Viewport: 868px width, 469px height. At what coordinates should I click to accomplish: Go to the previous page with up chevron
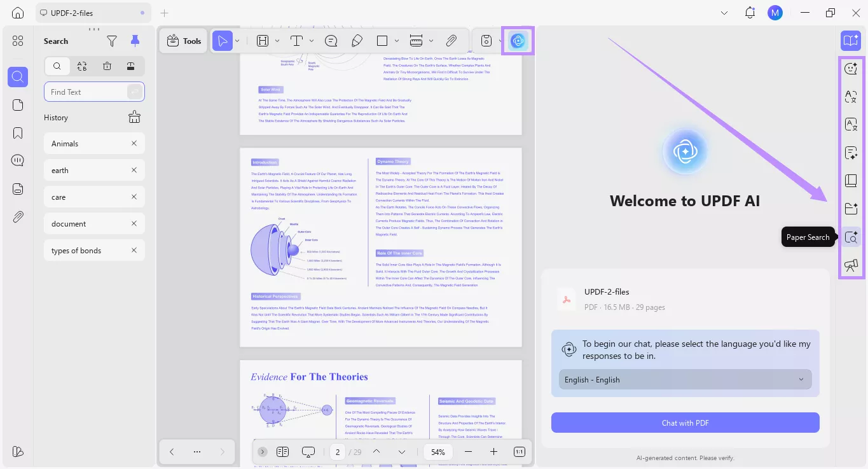(376, 452)
